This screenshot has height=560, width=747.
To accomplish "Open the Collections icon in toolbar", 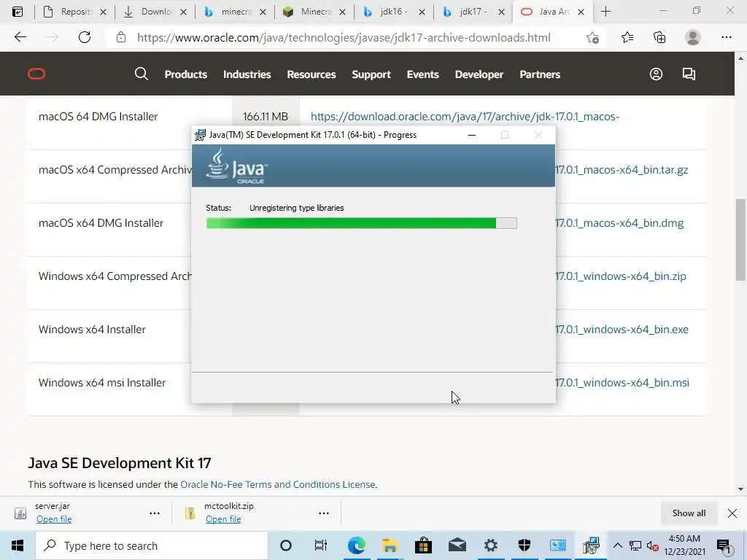I will point(659,37).
